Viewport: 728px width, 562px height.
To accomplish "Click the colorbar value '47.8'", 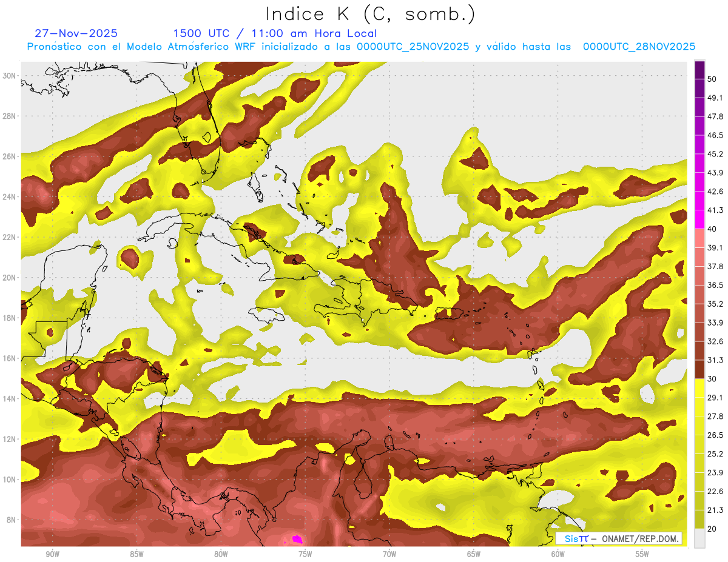I will coord(715,116).
